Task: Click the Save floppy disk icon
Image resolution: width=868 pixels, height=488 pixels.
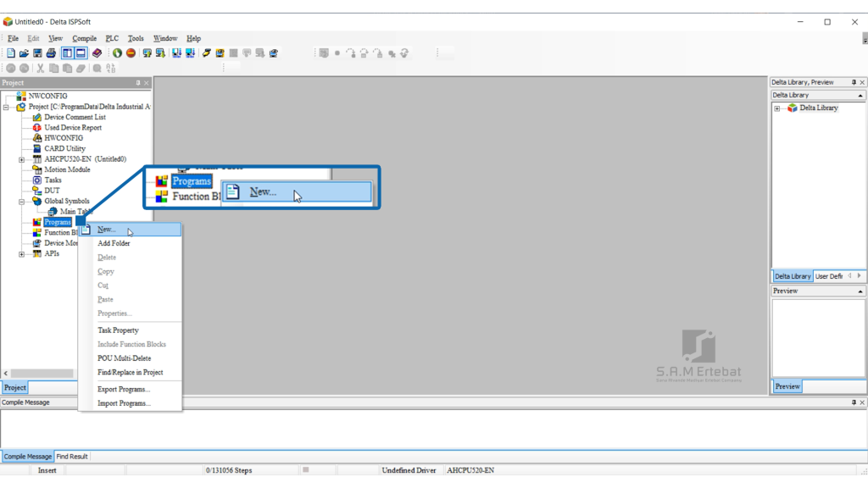Action: pyautogui.click(x=37, y=53)
